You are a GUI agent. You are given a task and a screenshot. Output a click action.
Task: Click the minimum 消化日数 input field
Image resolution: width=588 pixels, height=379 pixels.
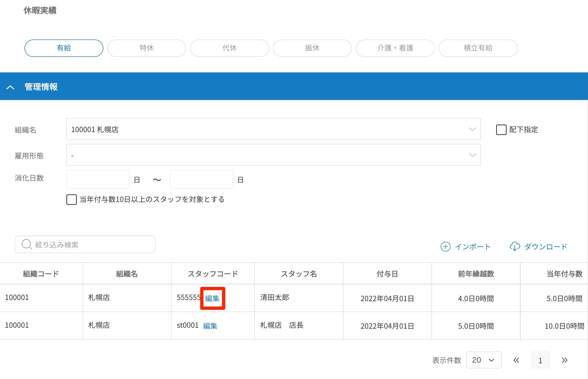pos(98,179)
